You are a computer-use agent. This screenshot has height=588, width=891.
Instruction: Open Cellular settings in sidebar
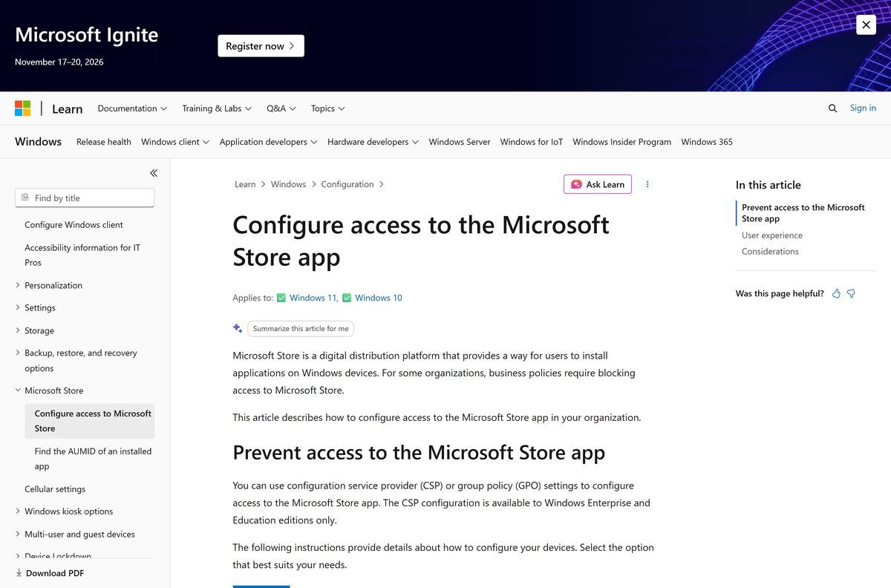[55, 489]
